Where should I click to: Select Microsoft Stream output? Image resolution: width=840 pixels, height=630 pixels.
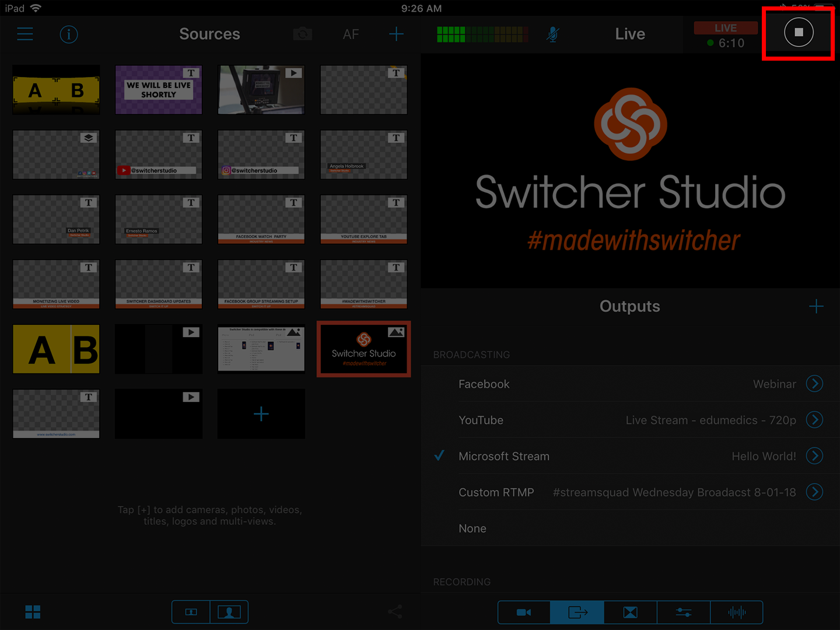point(630,456)
